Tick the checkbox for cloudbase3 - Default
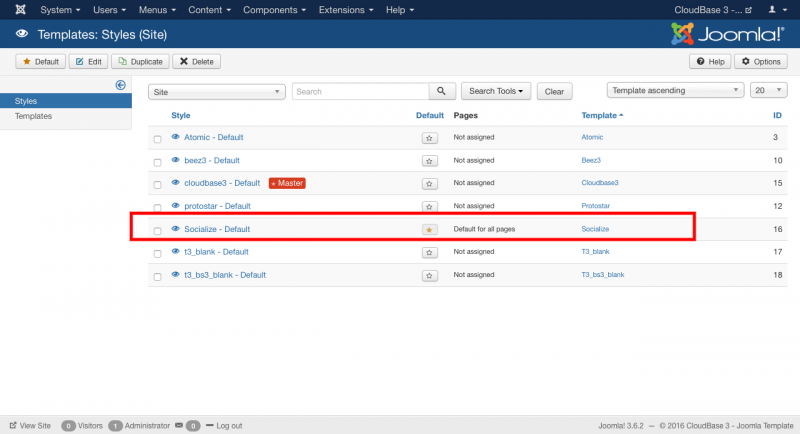Screen dimensions: 800x434 point(158,185)
